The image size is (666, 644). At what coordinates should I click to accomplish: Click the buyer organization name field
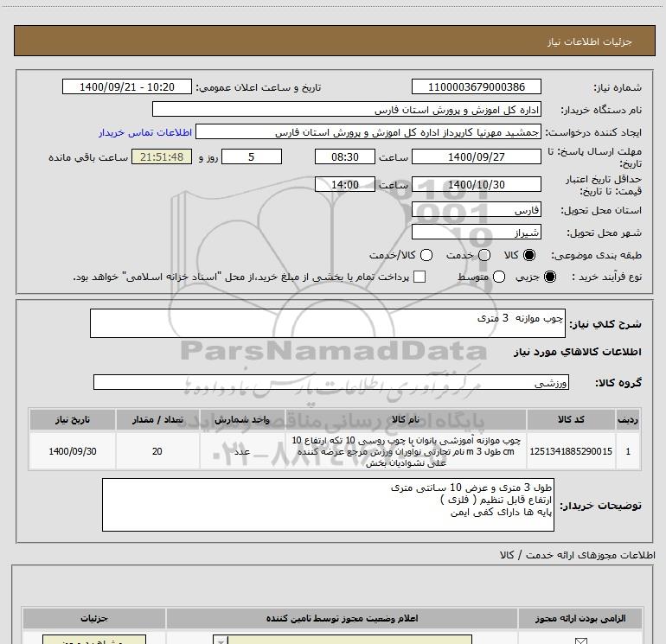(347, 110)
